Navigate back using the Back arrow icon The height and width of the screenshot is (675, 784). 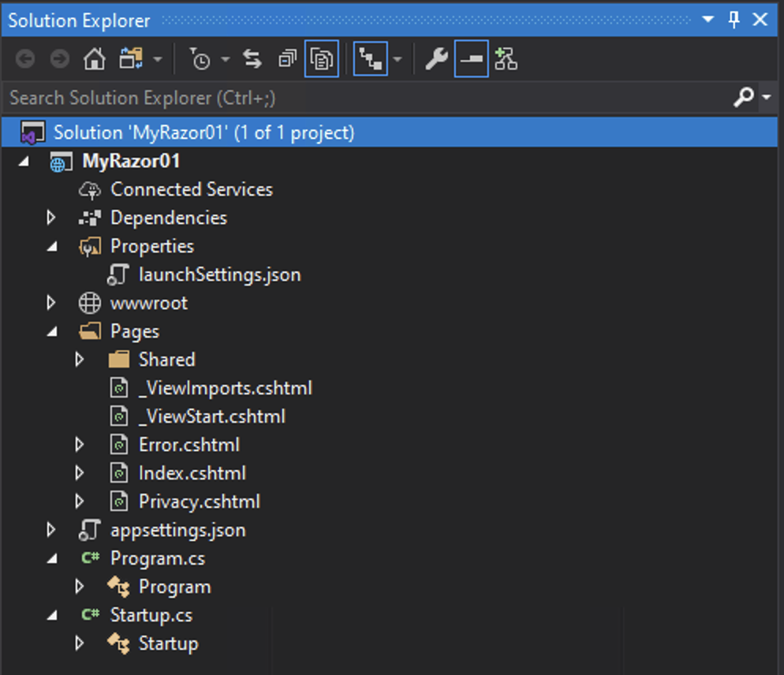(24, 58)
